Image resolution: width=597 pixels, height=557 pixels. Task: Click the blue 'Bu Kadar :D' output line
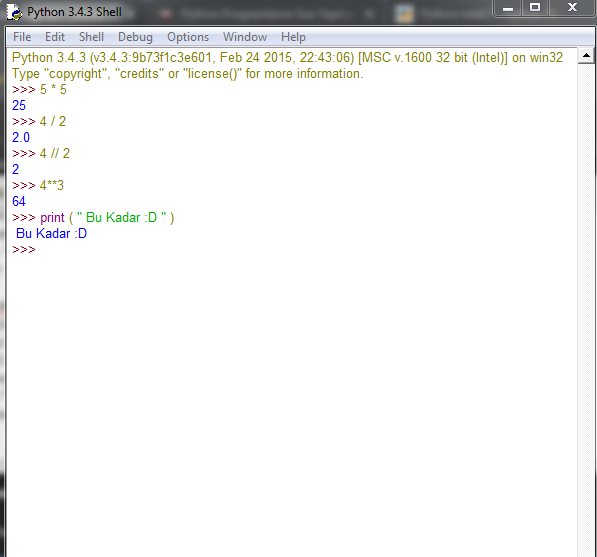point(51,233)
